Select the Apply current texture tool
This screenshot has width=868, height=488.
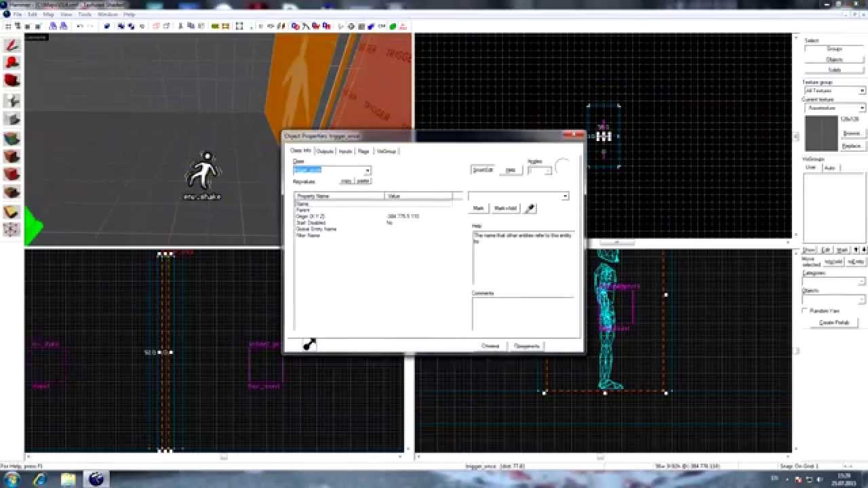pos(12,157)
